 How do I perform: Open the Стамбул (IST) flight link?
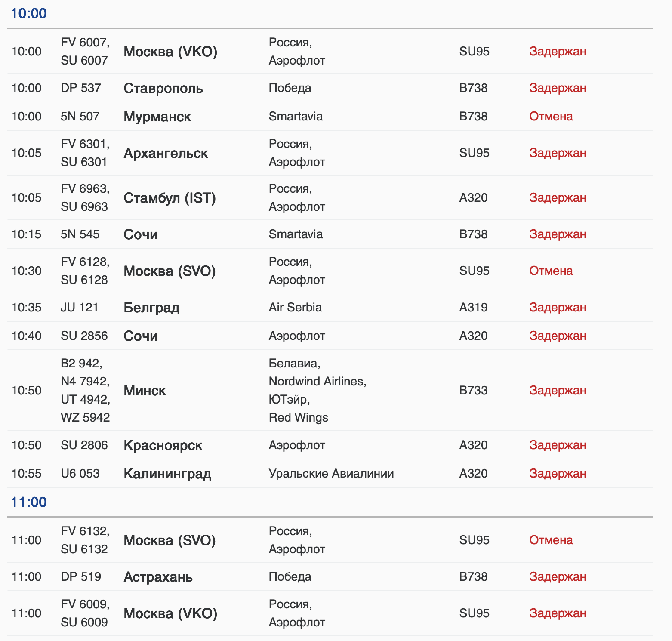tap(170, 198)
